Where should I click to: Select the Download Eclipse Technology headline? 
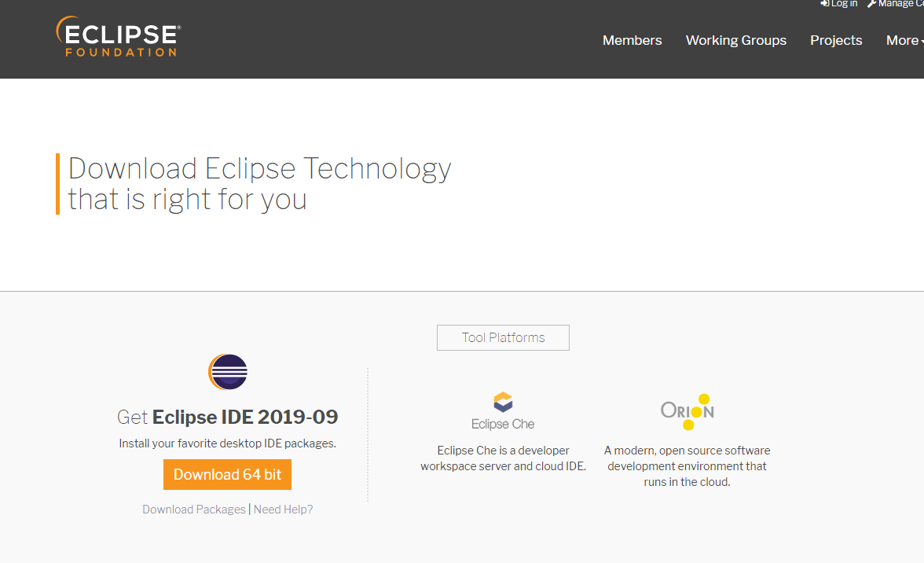coord(259,184)
